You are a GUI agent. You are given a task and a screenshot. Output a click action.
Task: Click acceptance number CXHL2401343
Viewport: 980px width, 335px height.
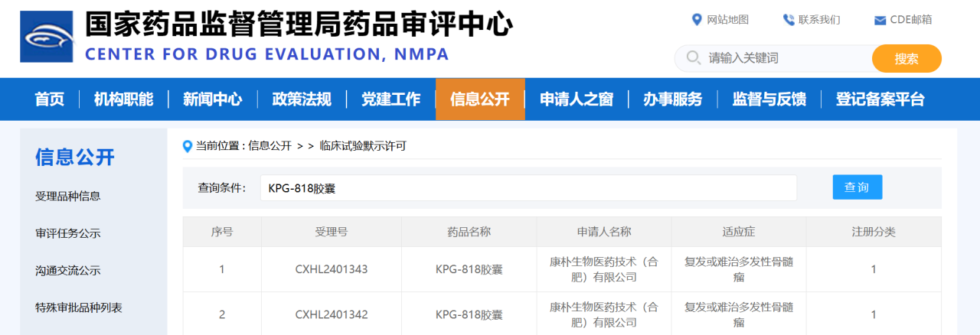[x=332, y=269]
